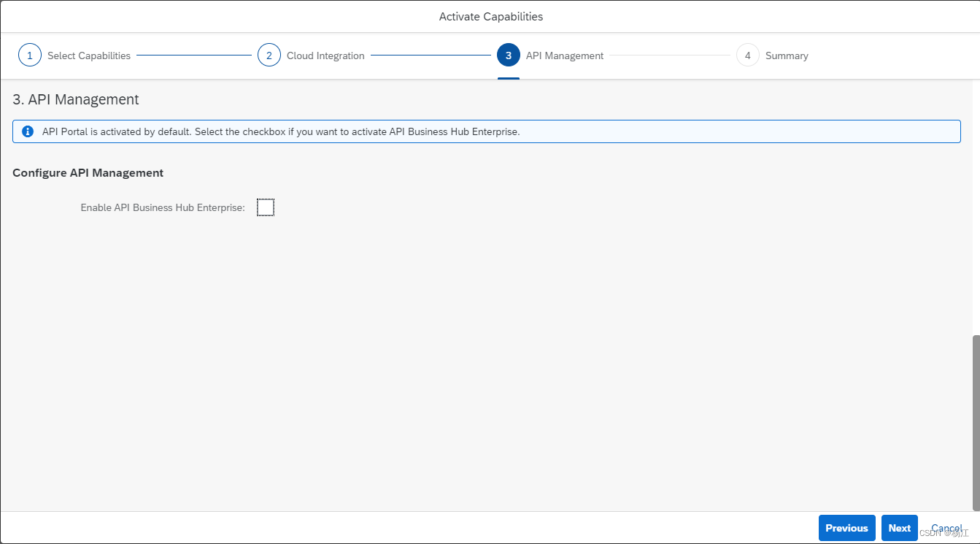Click the highlighted step circle numbered 3
980x544 pixels.
click(x=508, y=55)
